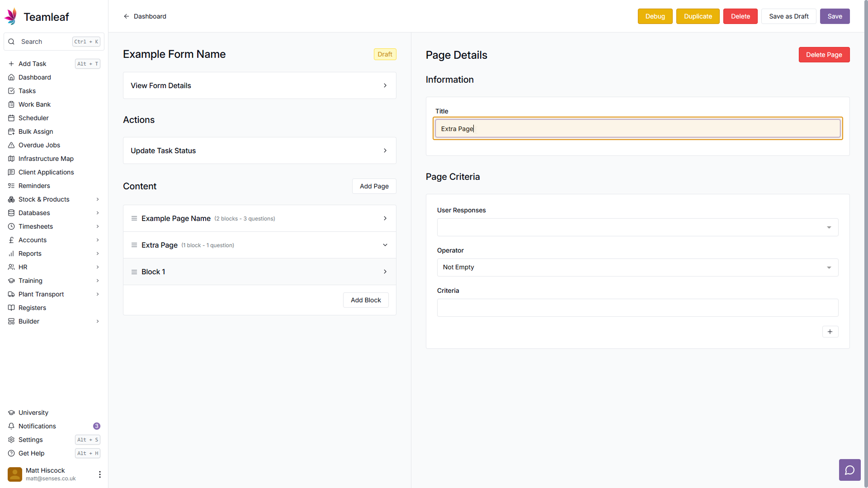Open the Infrastructure Map sidebar item
868x488 pixels.
[x=46, y=159]
